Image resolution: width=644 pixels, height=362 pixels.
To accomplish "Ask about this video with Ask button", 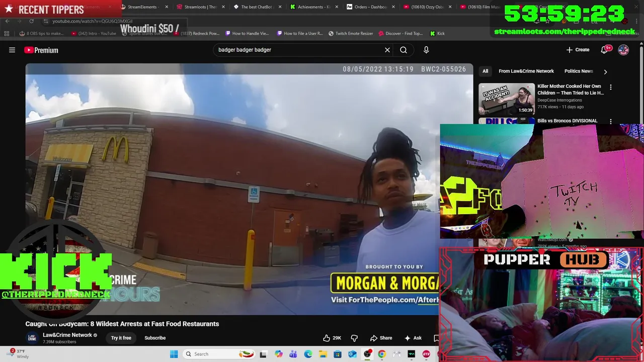I will 413,338.
